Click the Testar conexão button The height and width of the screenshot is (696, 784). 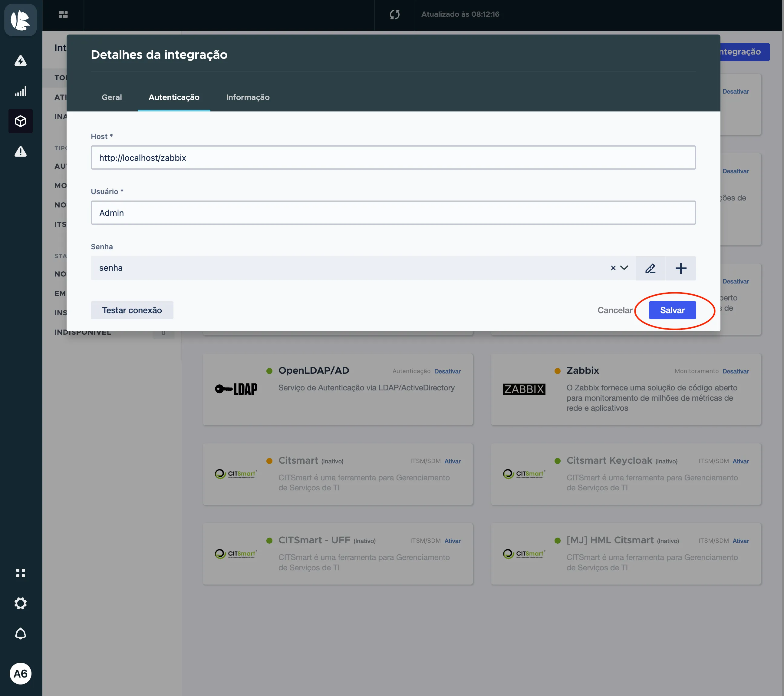(x=132, y=310)
